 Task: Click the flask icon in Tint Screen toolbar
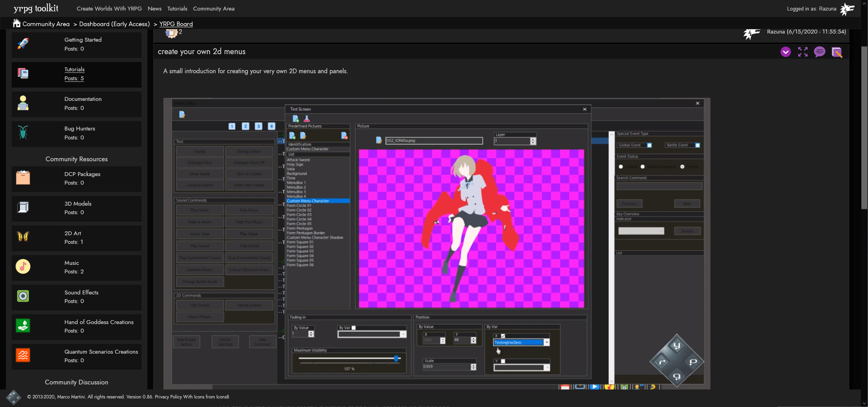[x=306, y=118]
